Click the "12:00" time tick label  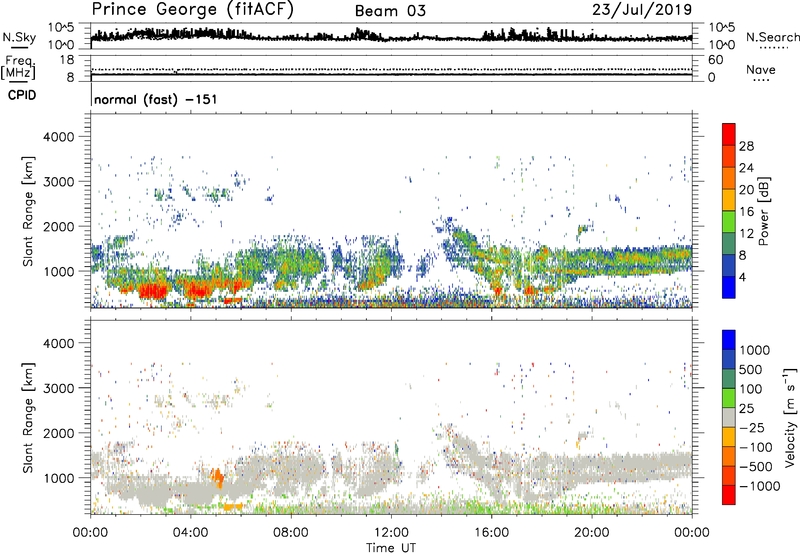coord(391,533)
